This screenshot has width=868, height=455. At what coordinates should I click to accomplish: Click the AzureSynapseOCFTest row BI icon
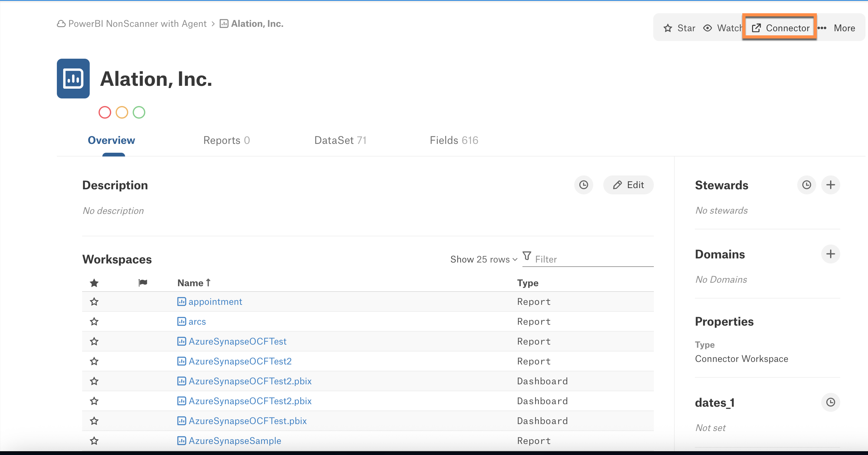click(182, 341)
